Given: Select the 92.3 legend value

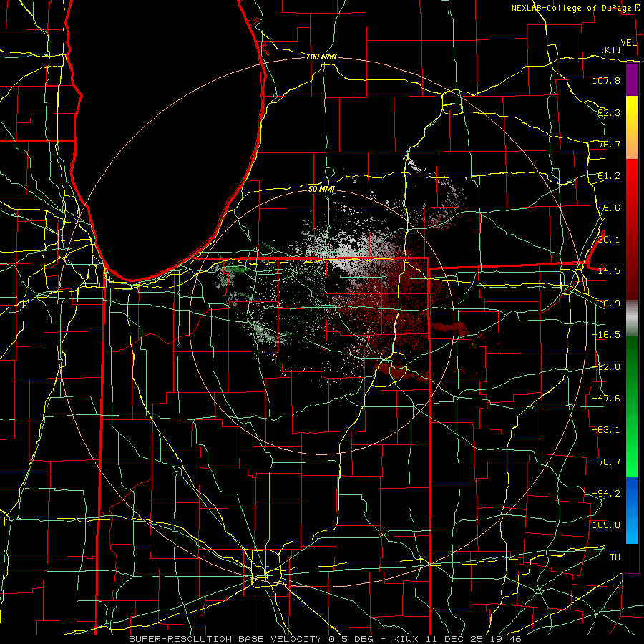Looking at the screenshot, I should click(x=609, y=112).
